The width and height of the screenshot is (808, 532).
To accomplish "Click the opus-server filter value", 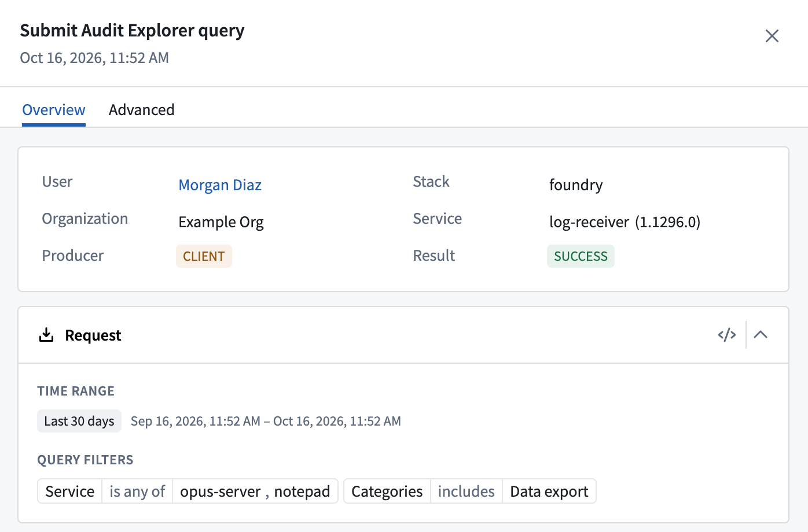I will [221, 492].
